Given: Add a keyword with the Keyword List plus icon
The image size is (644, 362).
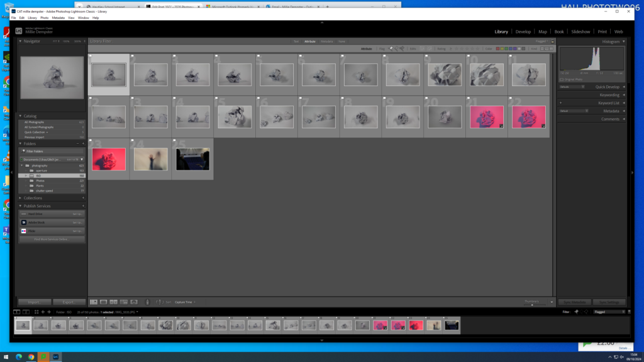Looking at the screenshot, I should [x=560, y=103].
